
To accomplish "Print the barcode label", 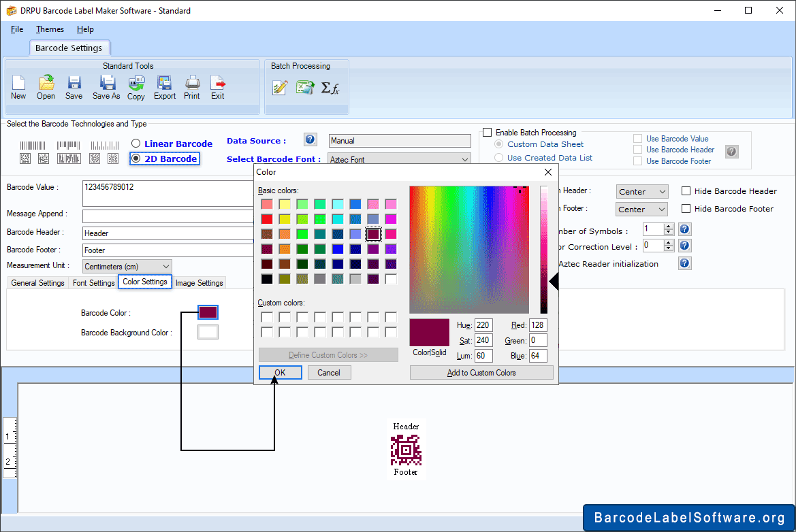I will (x=192, y=87).
